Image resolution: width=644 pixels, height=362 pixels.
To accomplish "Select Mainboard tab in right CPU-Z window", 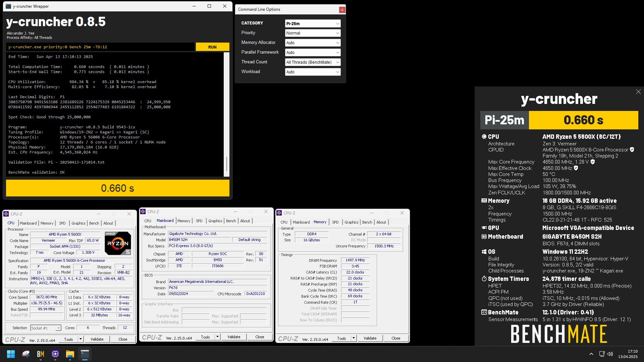I will (301, 222).
